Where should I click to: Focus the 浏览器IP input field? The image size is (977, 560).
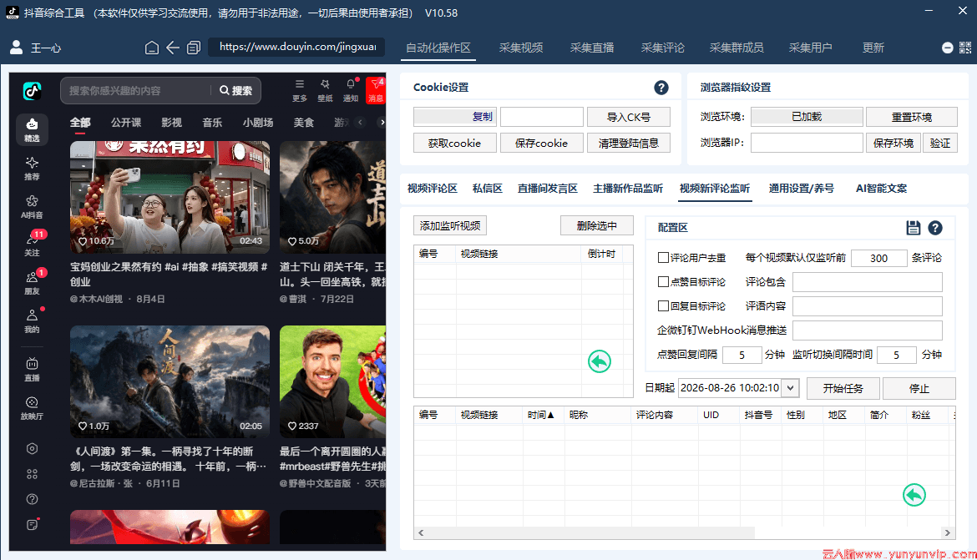tap(807, 144)
